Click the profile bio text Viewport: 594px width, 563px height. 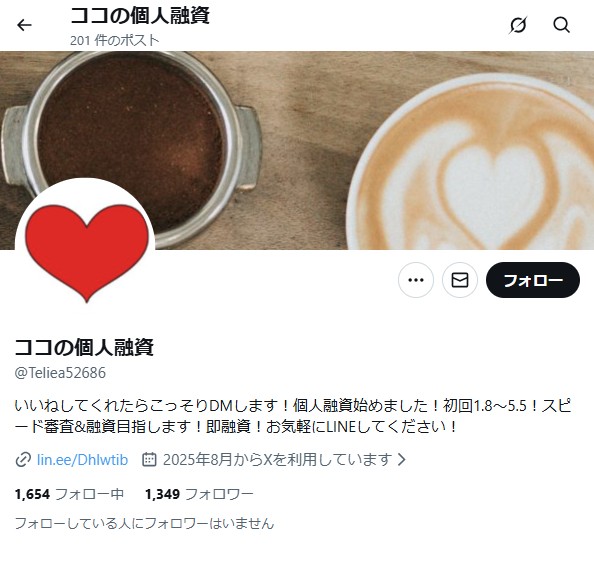pos(292,416)
